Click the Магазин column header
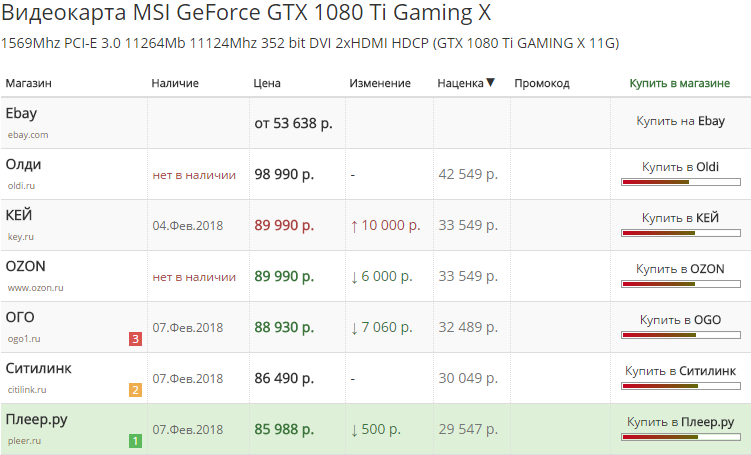 [x=28, y=83]
